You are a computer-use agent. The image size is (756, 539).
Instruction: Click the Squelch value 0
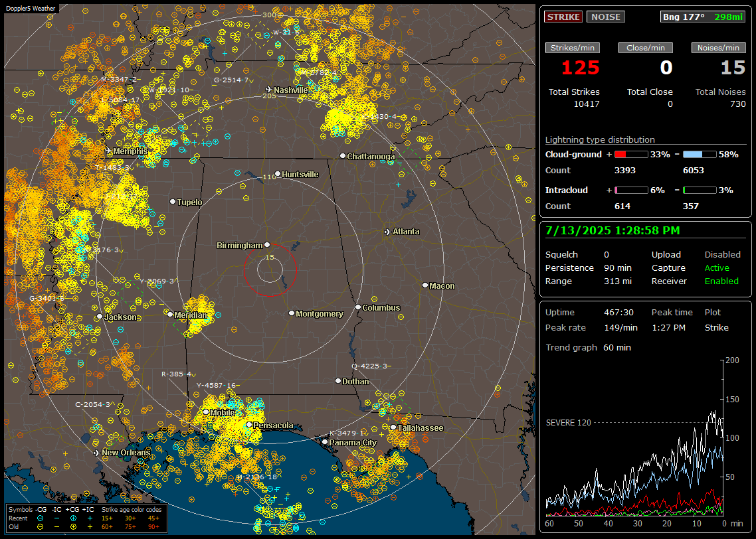607,255
